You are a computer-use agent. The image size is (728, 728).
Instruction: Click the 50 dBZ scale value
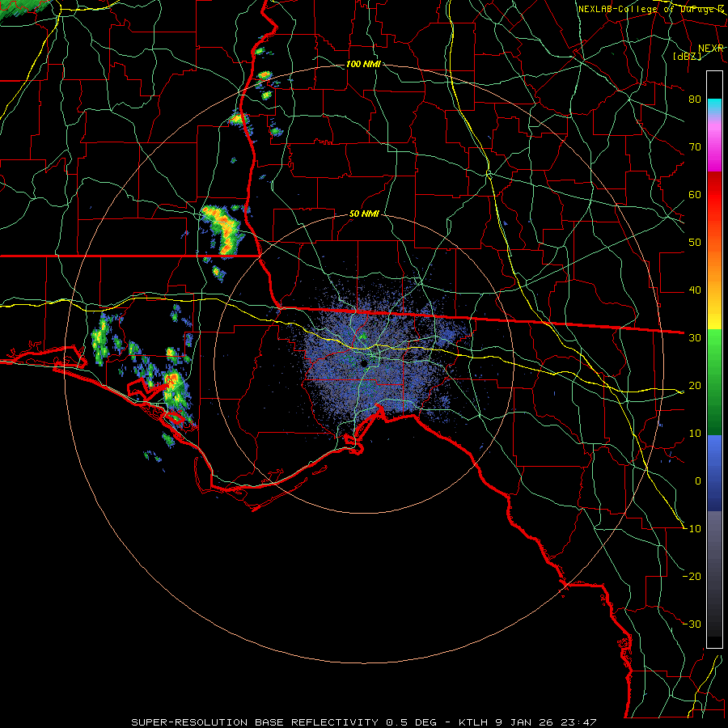pos(695,243)
